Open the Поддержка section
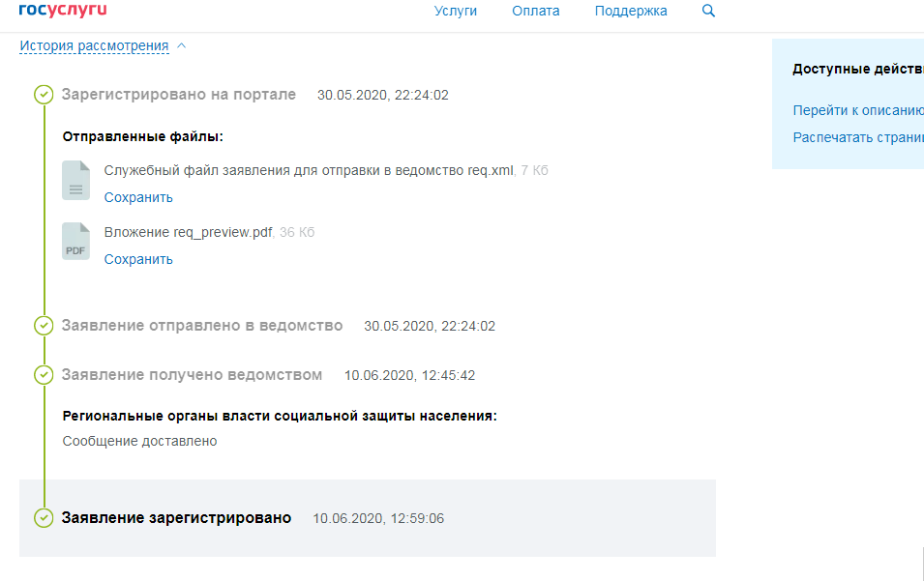This screenshot has width=924, height=581. tap(630, 11)
